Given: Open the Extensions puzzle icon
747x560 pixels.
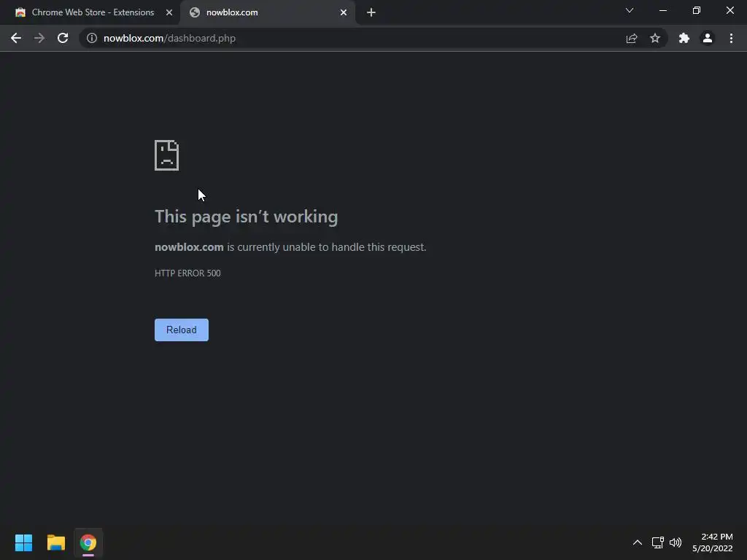Looking at the screenshot, I should point(684,38).
